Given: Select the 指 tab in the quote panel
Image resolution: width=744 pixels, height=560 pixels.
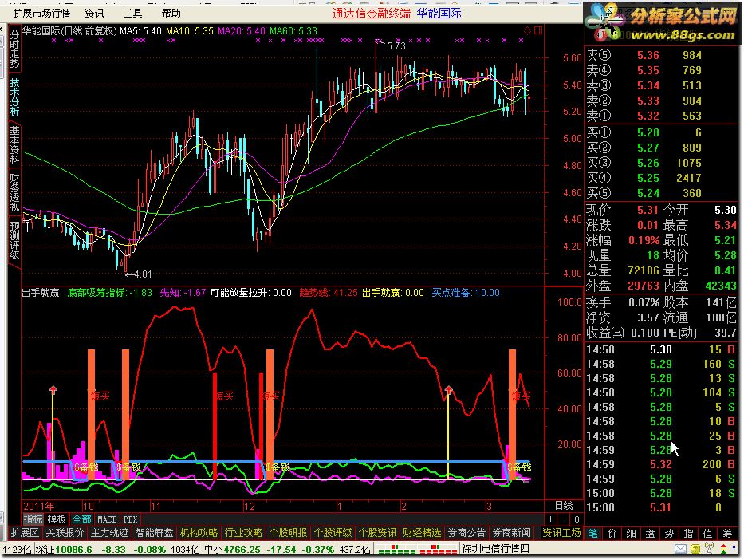Looking at the screenshot, I should tap(688, 534).
